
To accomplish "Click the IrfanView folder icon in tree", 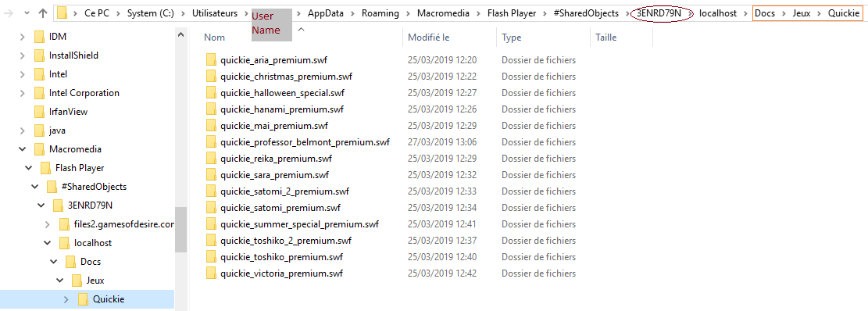I will pos(39,112).
